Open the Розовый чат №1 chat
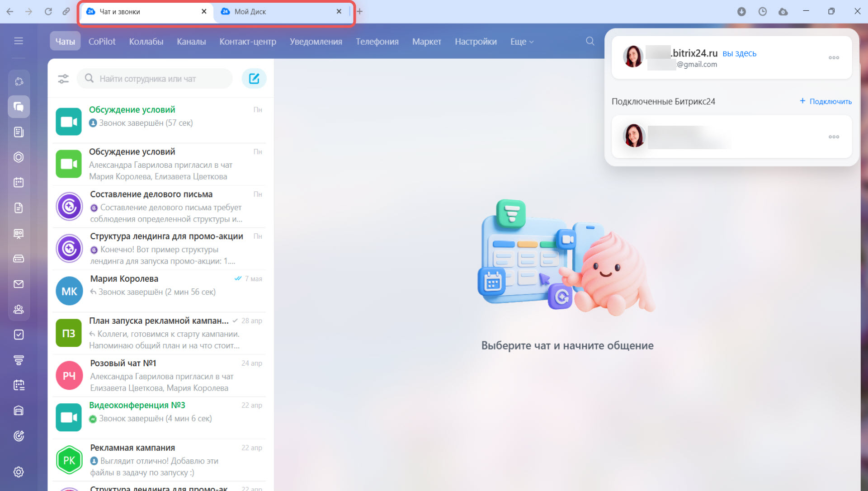This screenshot has height=491, width=868. (x=159, y=375)
